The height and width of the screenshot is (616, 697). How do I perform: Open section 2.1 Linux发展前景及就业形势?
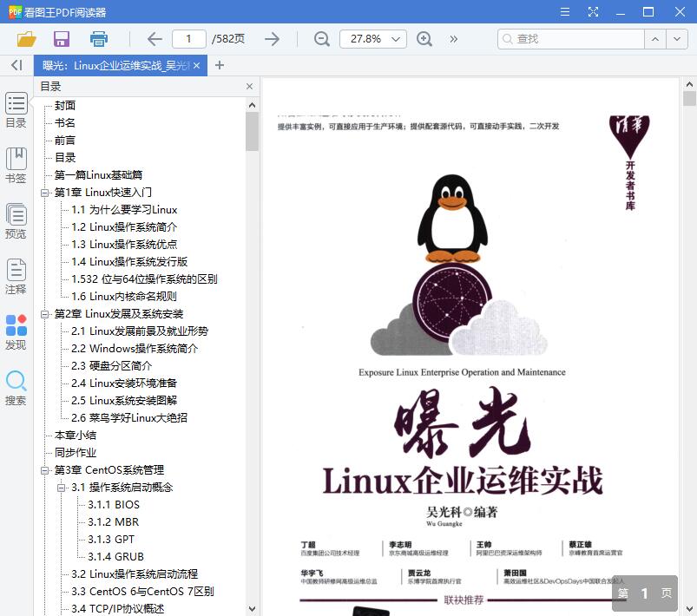(140, 331)
